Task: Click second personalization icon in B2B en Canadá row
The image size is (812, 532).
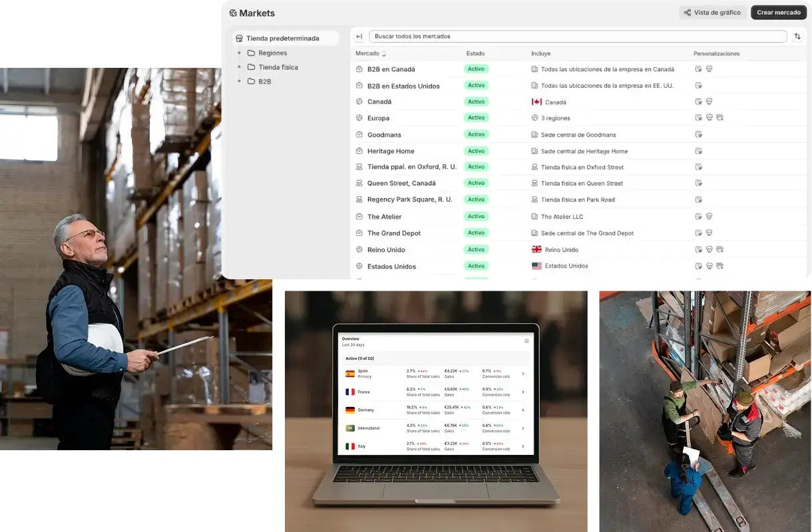Action: tap(709, 68)
